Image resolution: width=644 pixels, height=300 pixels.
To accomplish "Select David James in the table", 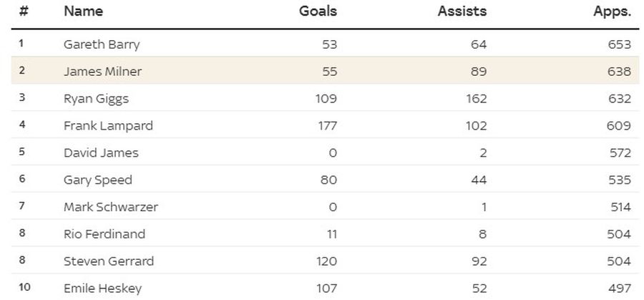I will 101,153.
